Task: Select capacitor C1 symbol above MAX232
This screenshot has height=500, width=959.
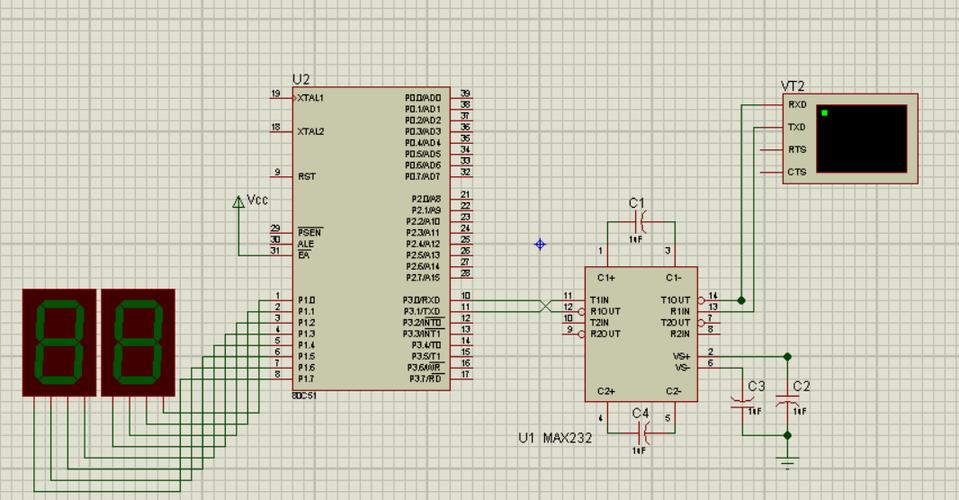Action: [x=640, y=222]
